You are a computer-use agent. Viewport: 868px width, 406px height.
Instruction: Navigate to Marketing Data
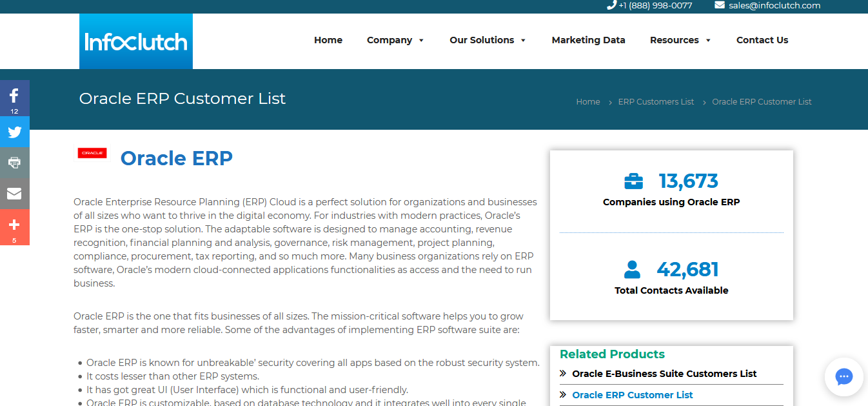click(x=589, y=40)
